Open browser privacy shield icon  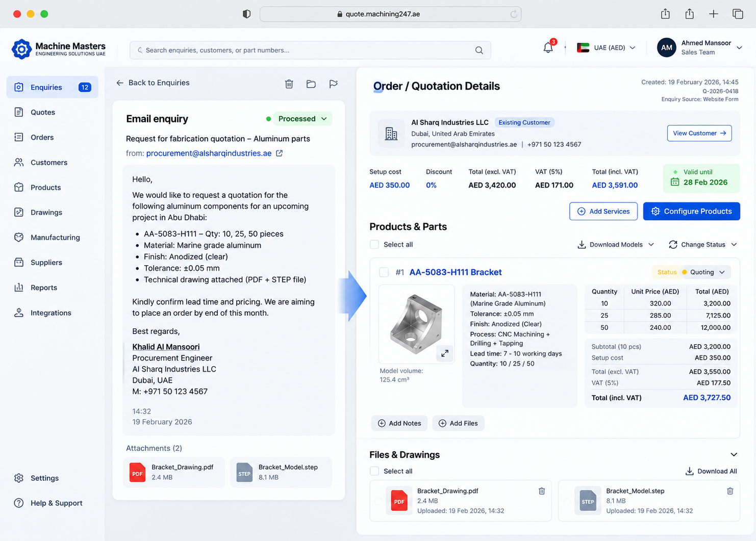click(x=247, y=14)
